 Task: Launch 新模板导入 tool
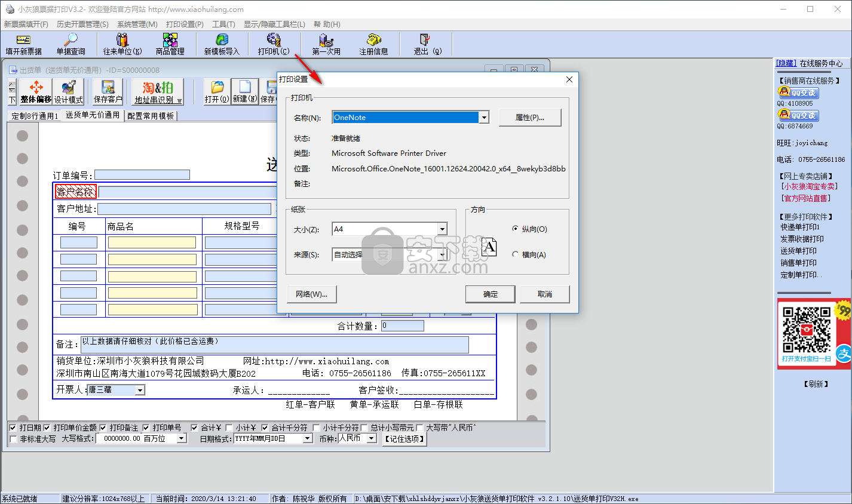pos(222,45)
